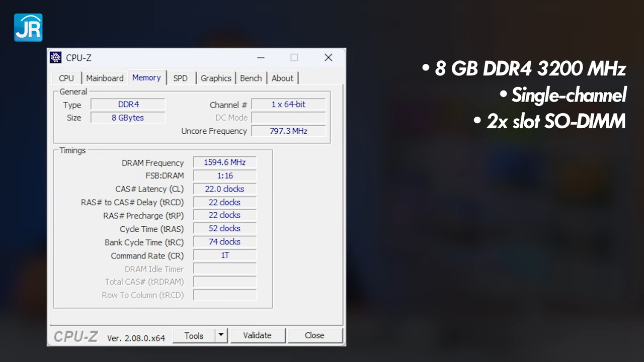The image size is (644, 362).
Task: Switch to the Mainboard tab
Action: (x=105, y=78)
